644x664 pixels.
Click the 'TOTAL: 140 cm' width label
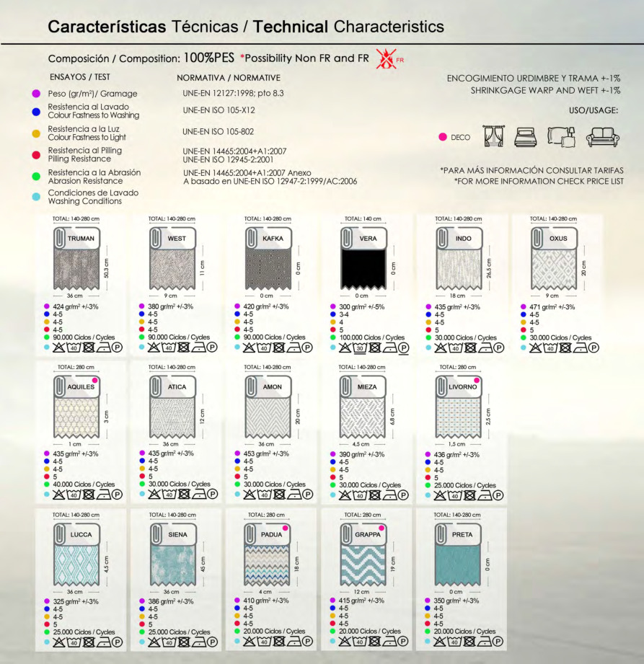click(363, 219)
